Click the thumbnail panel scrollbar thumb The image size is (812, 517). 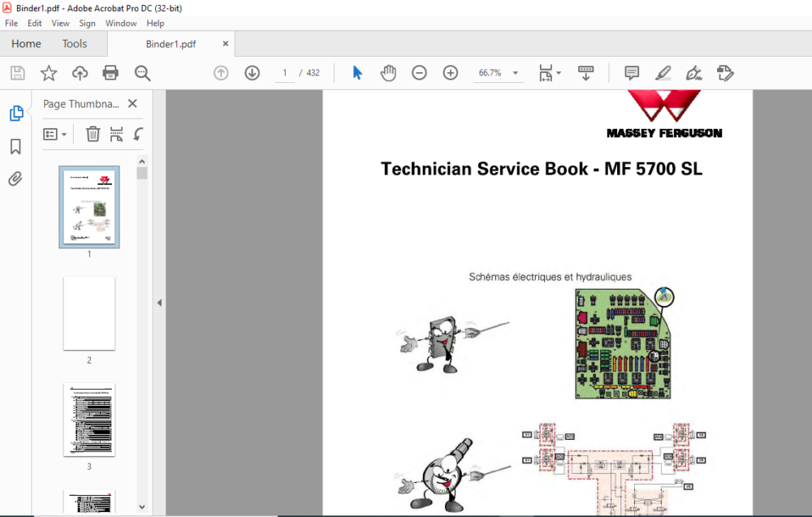click(142, 174)
